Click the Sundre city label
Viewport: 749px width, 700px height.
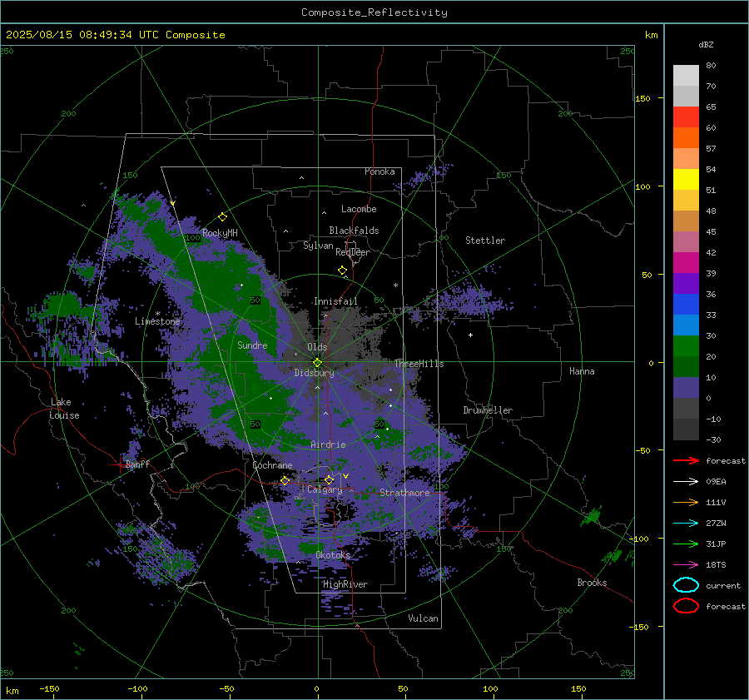252,345
